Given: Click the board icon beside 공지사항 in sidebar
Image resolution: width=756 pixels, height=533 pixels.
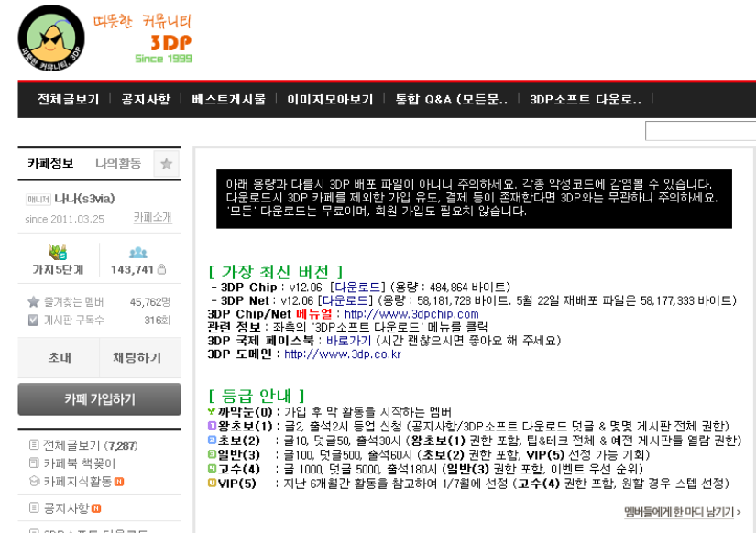Looking at the screenshot, I should point(34,507).
